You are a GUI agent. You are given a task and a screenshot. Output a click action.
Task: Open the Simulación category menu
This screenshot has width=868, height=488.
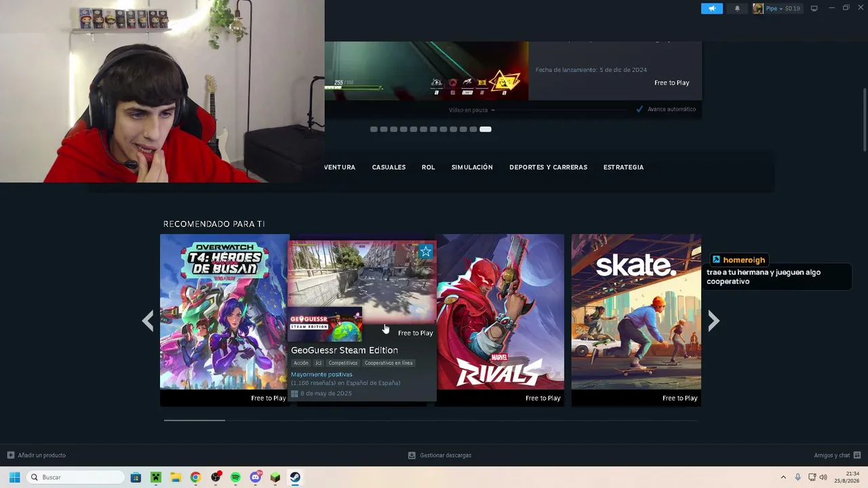tap(472, 167)
